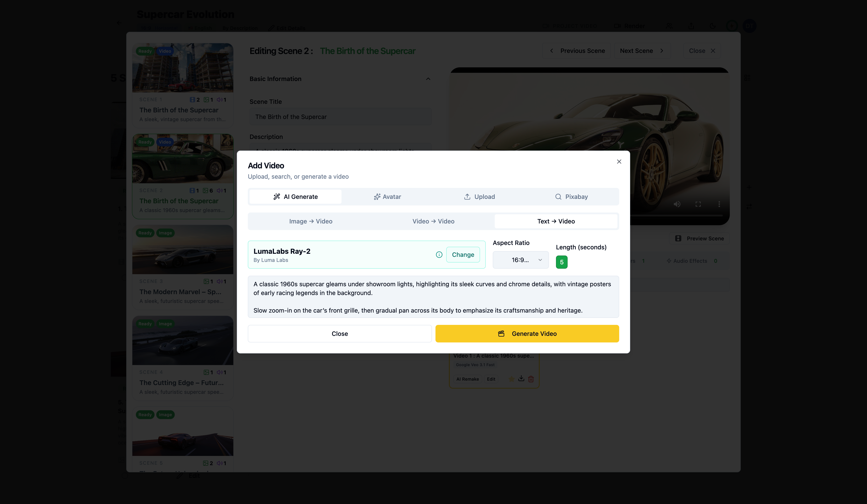The height and width of the screenshot is (504, 867).
Task: Open the Aspect Ratio dropdown
Action: coord(521,260)
